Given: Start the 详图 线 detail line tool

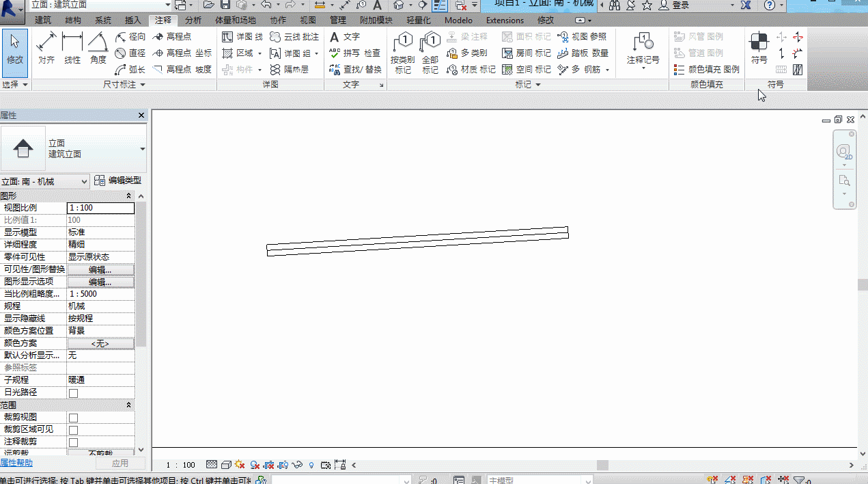Looking at the screenshot, I should [242, 37].
